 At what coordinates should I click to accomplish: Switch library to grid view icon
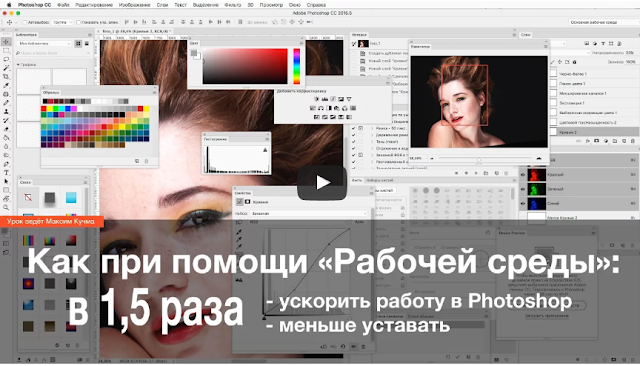(x=78, y=44)
